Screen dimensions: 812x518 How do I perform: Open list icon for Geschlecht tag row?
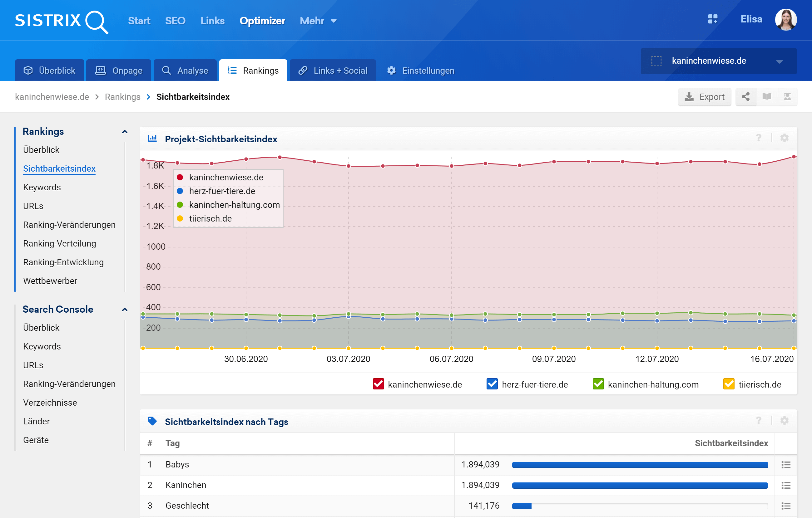click(786, 506)
